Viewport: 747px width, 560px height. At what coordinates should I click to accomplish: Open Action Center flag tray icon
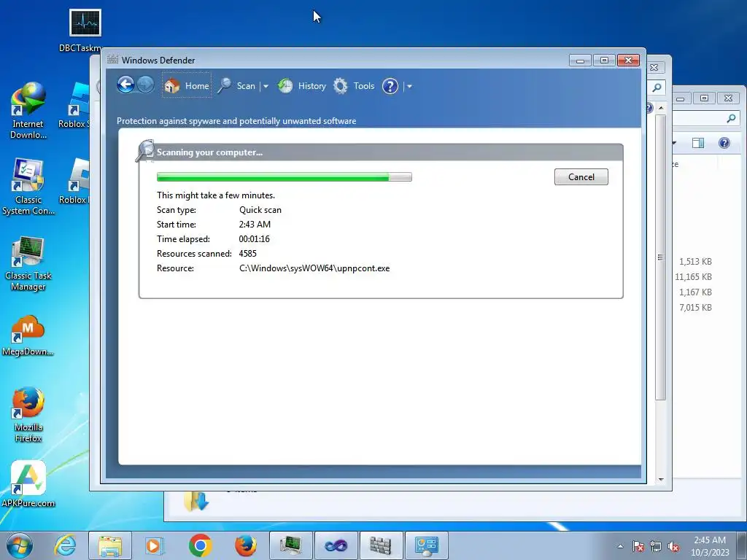coord(638,546)
